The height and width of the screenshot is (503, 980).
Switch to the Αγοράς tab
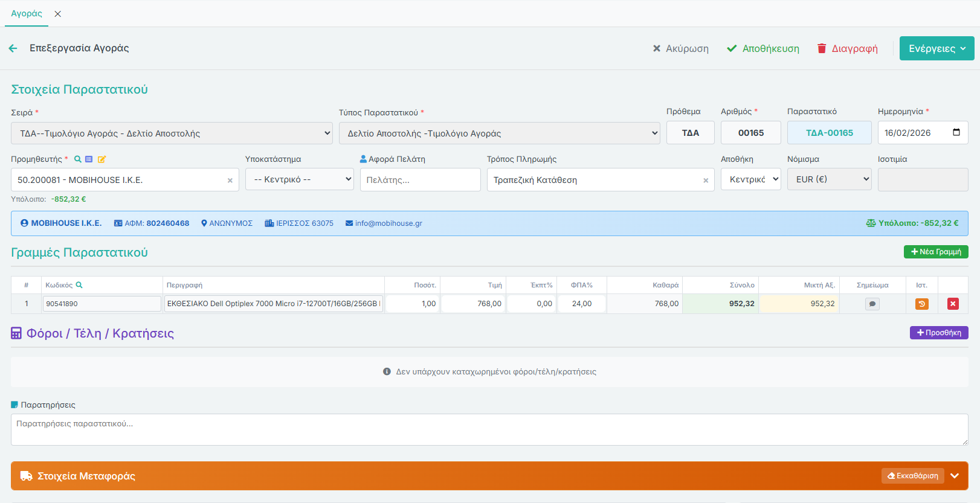[x=27, y=14]
